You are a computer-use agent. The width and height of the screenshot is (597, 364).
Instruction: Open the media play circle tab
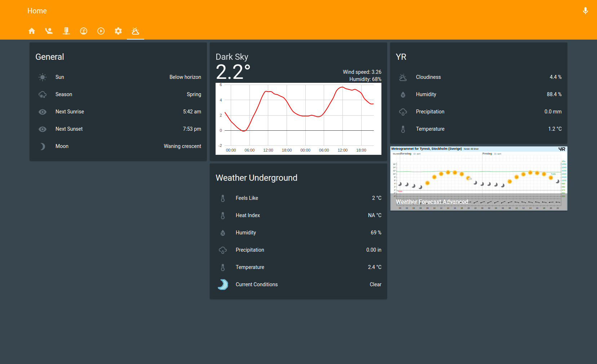(101, 31)
